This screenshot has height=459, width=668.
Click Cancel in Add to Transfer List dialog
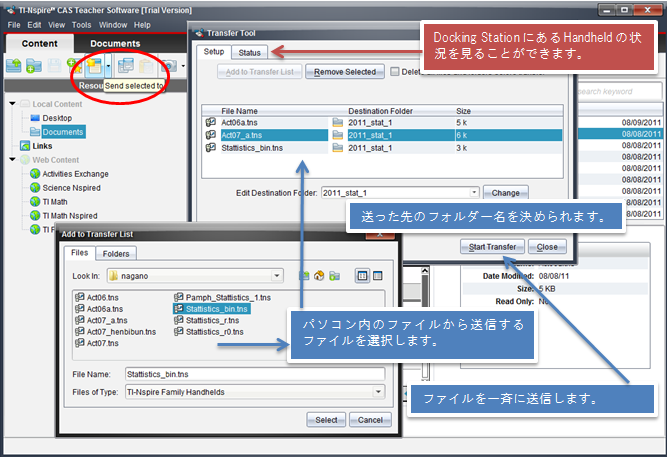(370, 420)
